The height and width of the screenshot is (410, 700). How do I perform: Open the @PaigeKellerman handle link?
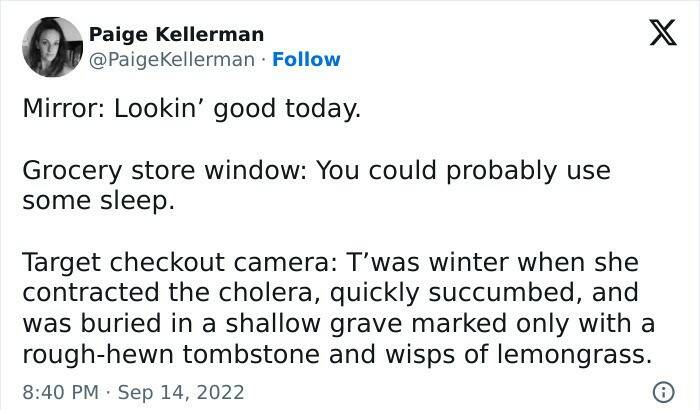(x=172, y=60)
